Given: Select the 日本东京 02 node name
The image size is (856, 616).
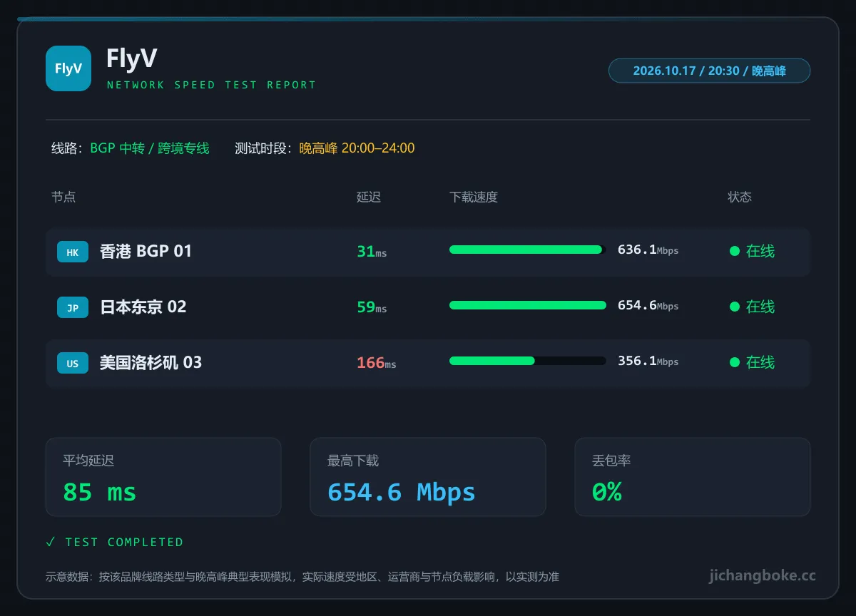Looking at the screenshot, I should tap(143, 307).
